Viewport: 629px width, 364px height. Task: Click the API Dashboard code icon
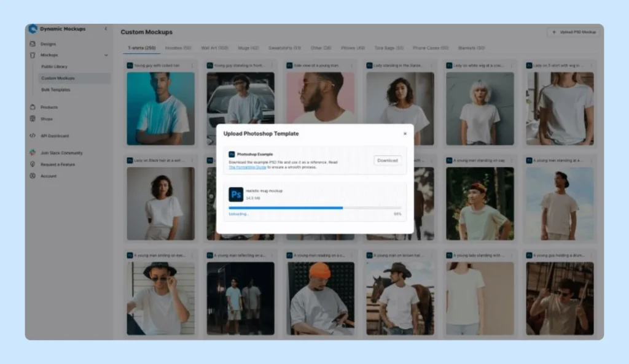click(33, 136)
